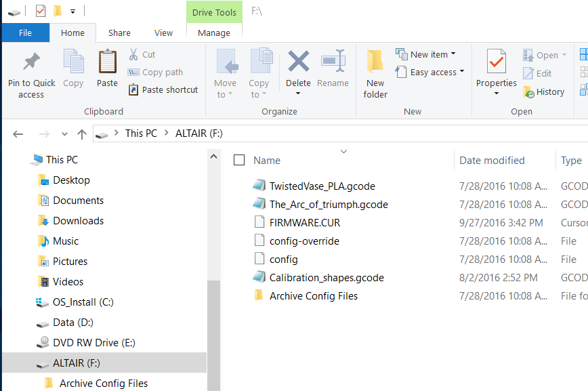
Task: Select Videos in the navigation pane
Action: 68,281
